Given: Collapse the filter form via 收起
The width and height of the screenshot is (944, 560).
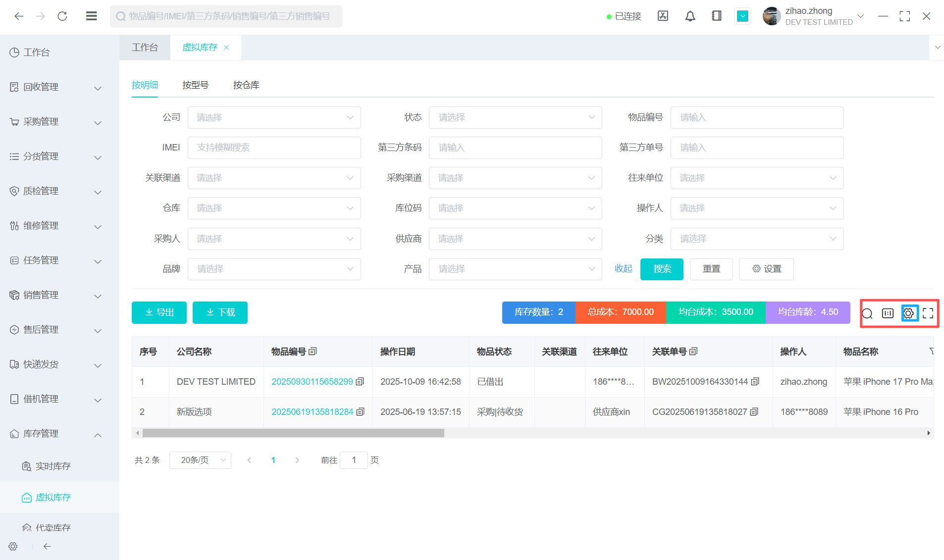Looking at the screenshot, I should coord(623,269).
